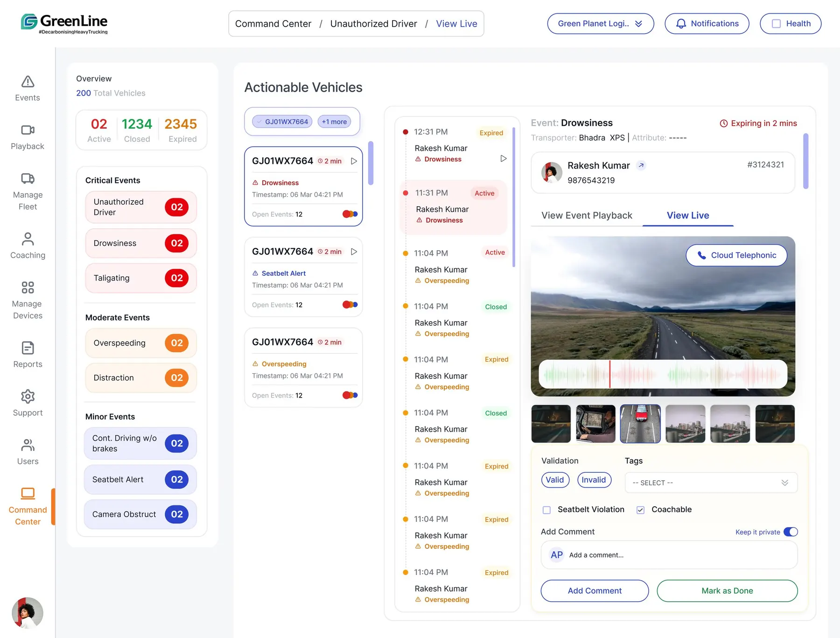Click the 2 min timer on the Overspeeding vehicle card

[329, 342]
